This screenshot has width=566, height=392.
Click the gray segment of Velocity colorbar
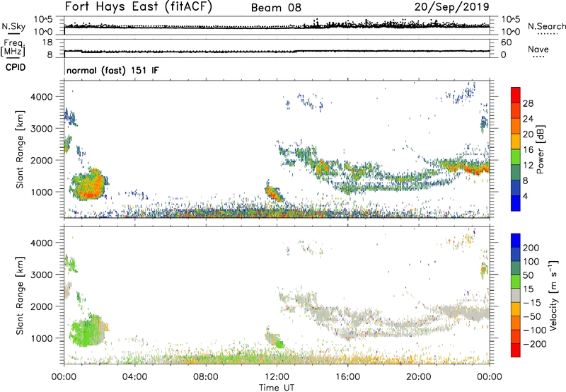tap(516, 296)
